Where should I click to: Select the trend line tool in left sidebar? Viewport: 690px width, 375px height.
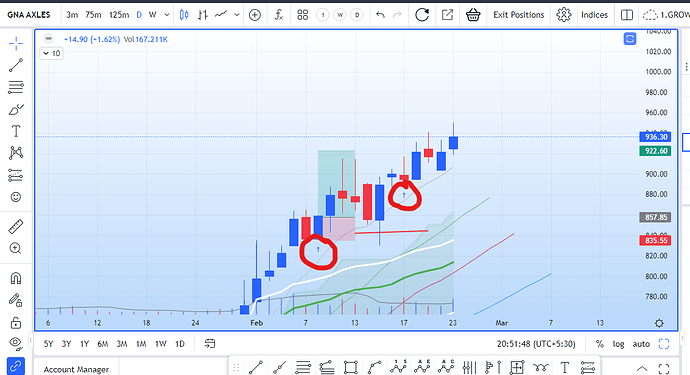click(16, 65)
